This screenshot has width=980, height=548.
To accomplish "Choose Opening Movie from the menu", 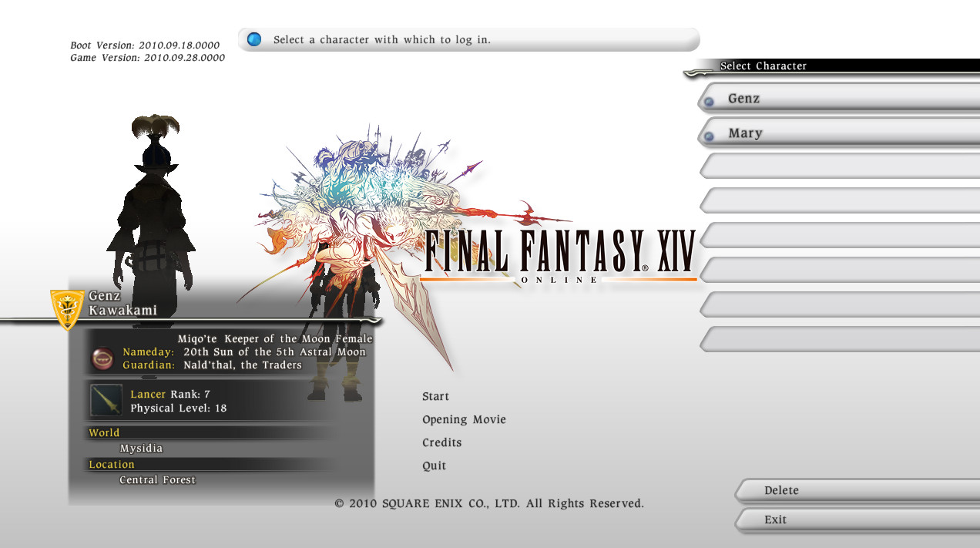I will tap(464, 420).
